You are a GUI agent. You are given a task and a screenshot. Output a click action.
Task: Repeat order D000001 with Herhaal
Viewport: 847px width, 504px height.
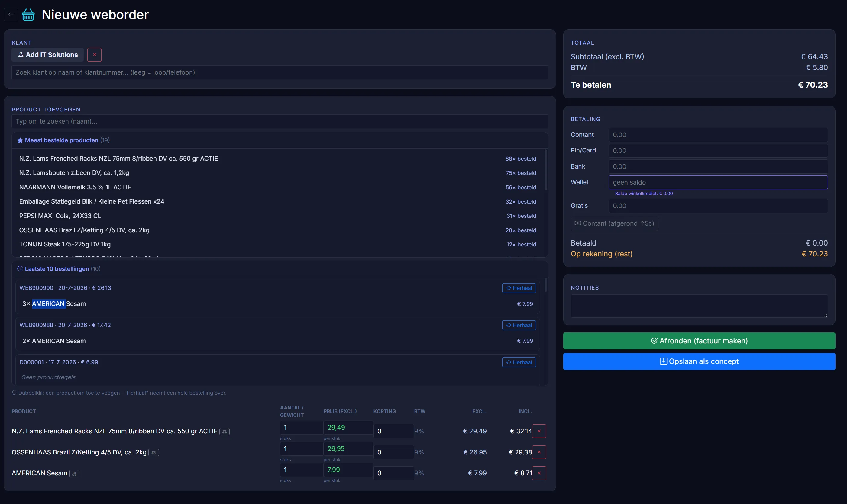coord(519,362)
